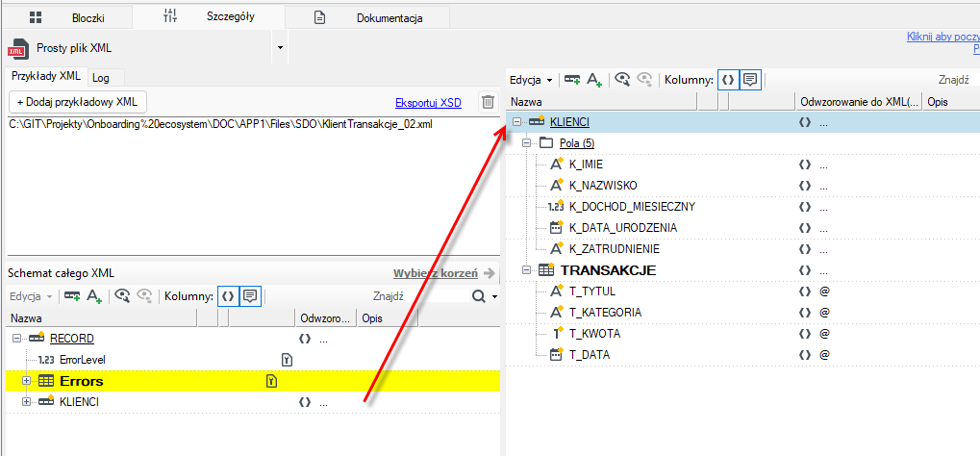Select the ErrorLevel row in schema tree
The image size is (980, 456).
click(x=253, y=360)
